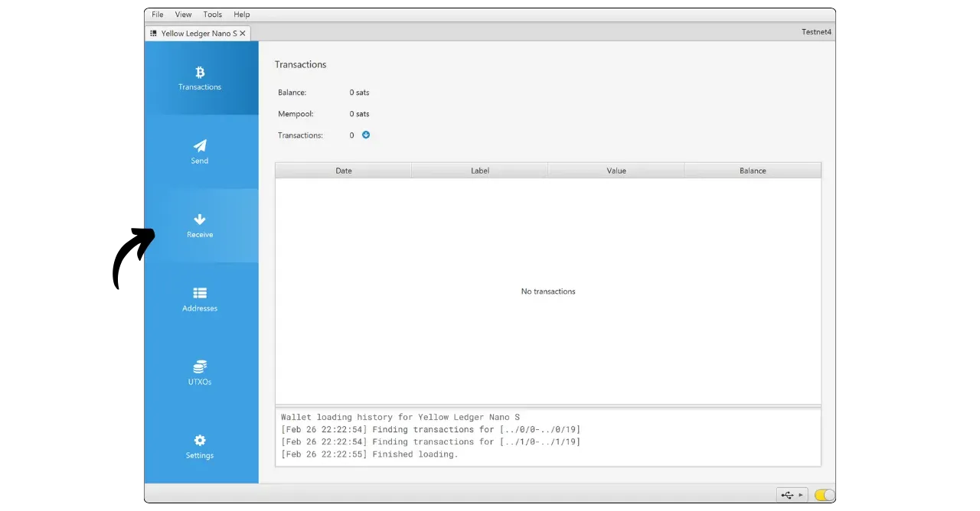Click the Balance column header in table

pyautogui.click(x=753, y=171)
